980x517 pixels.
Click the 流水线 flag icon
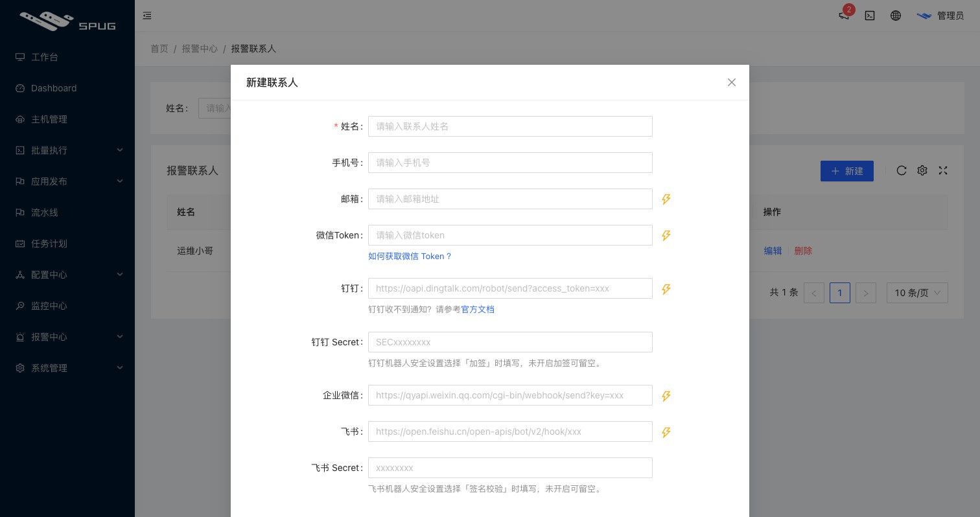coord(20,213)
